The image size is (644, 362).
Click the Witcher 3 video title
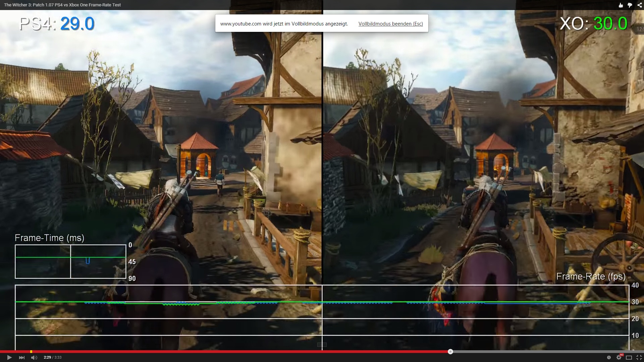(62, 5)
